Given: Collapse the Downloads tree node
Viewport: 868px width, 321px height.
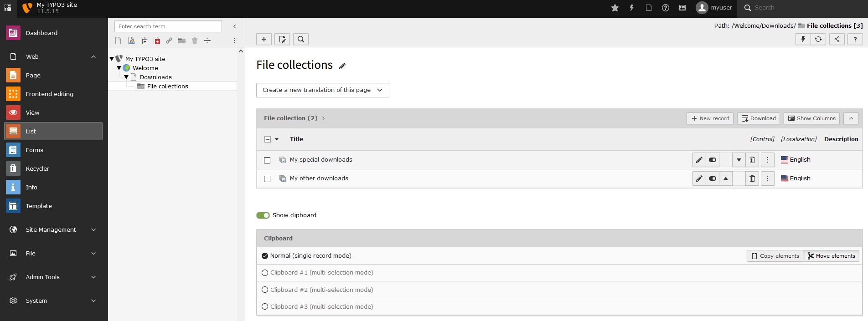Looking at the screenshot, I should 126,77.
